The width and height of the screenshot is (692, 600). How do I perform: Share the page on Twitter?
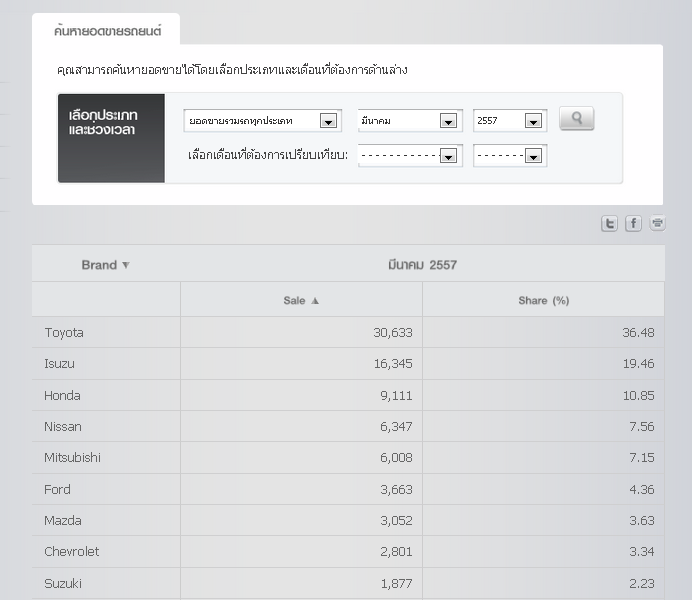[609, 224]
